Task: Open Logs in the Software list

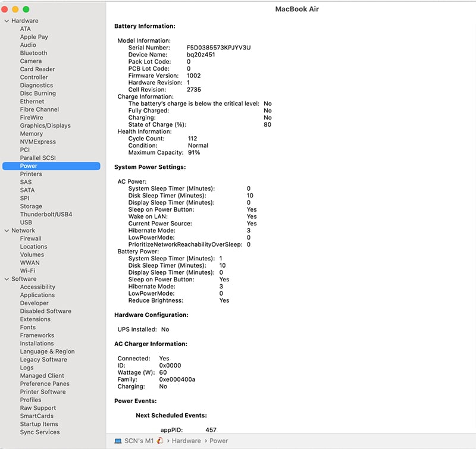Action: 27,368
